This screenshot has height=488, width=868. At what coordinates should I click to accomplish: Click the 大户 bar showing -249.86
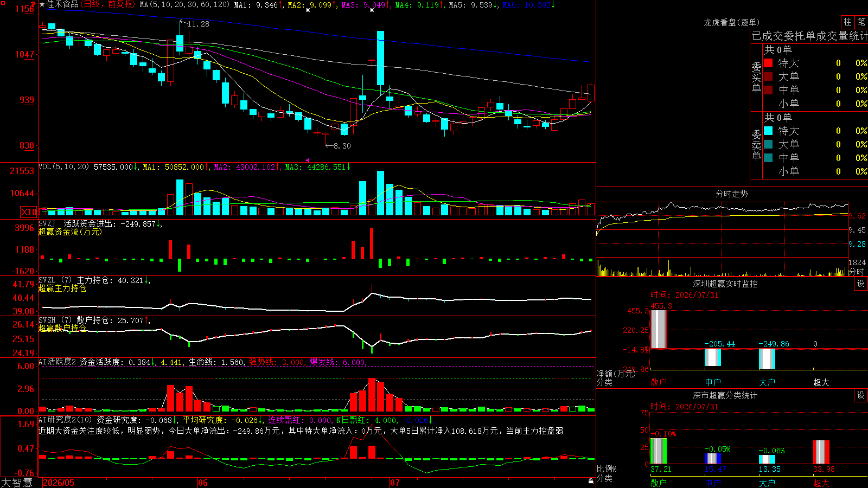pos(767,359)
